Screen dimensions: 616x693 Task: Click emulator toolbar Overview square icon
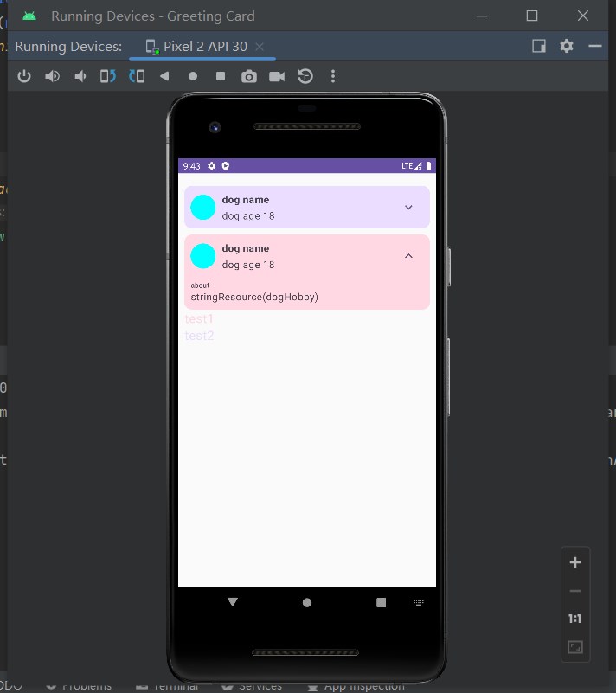pyautogui.click(x=221, y=76)
